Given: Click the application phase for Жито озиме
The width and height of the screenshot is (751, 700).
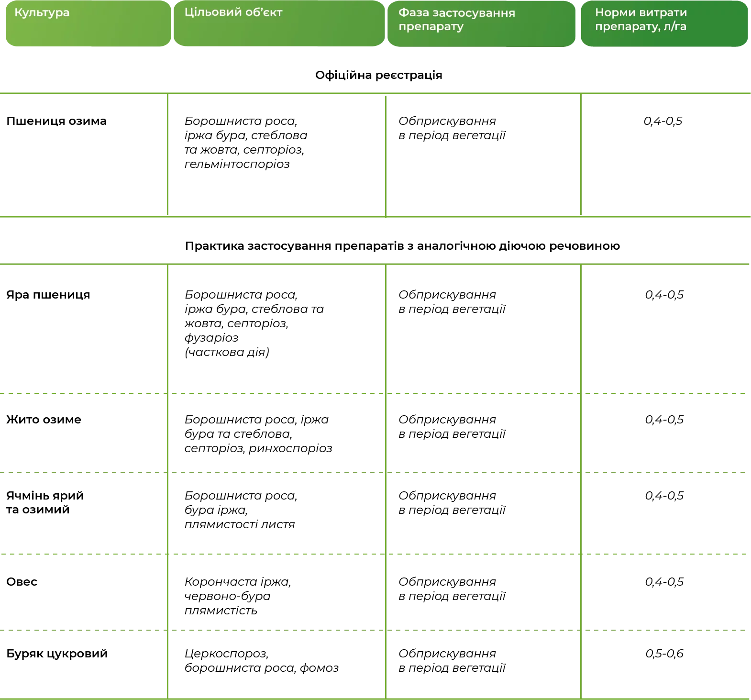Looking at the screenshot, I should [452, 427].
